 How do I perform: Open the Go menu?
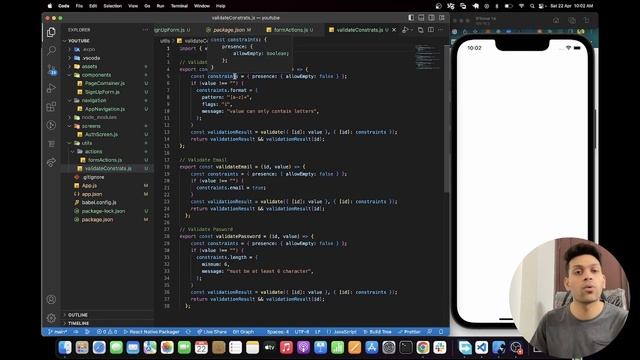coord(147,6)
